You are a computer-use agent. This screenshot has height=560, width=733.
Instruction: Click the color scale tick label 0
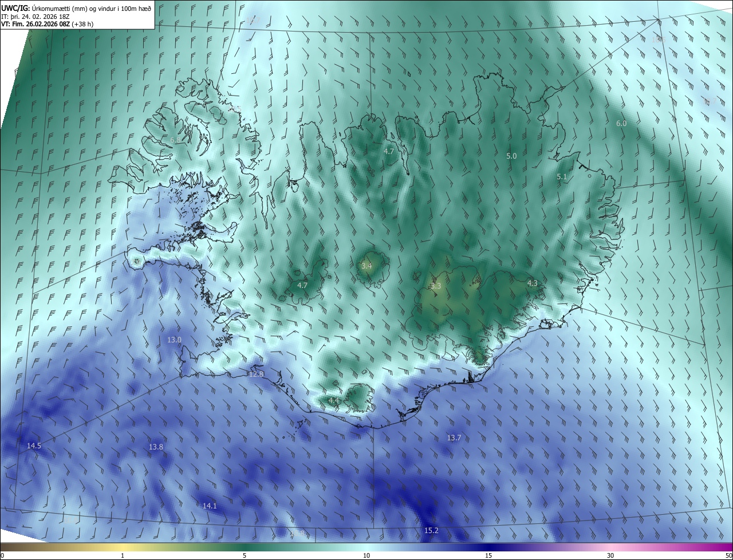[2, 555]
